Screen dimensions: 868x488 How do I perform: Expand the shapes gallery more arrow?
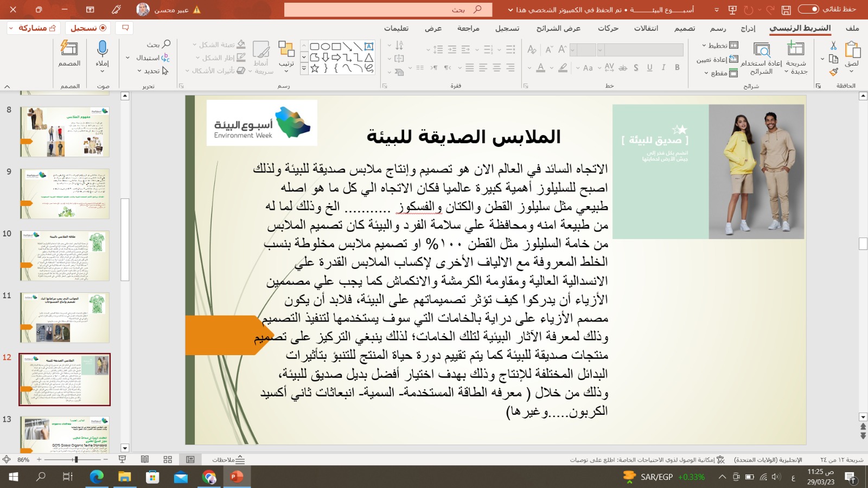pos(304,69)
